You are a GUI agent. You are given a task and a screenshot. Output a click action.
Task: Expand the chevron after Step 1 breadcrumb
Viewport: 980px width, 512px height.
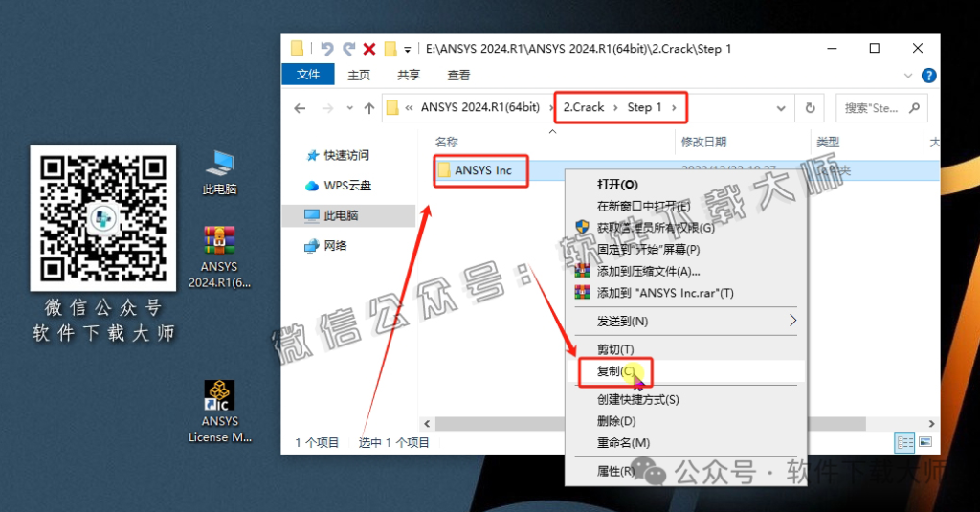click(x=674, y=107)
